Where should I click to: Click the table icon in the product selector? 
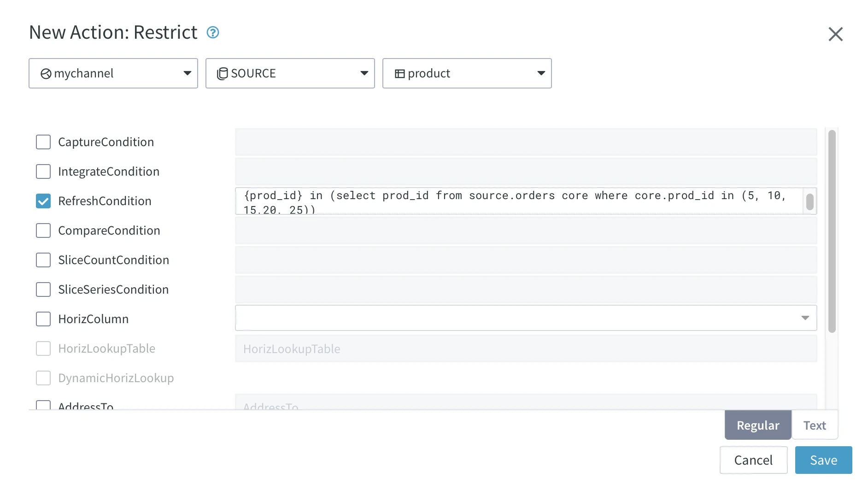(400, 73)
